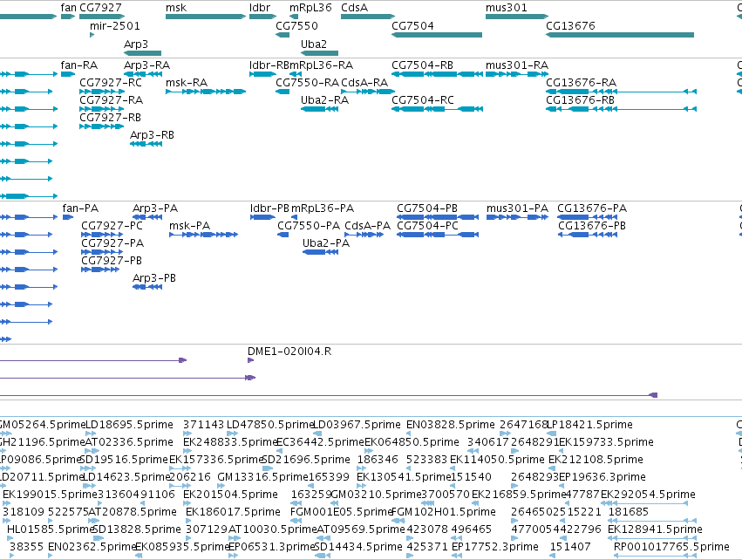This screenshot has width=742, height=560.
Task: Click the mir-2501 gene label
Action: click(x=115, y=26)
